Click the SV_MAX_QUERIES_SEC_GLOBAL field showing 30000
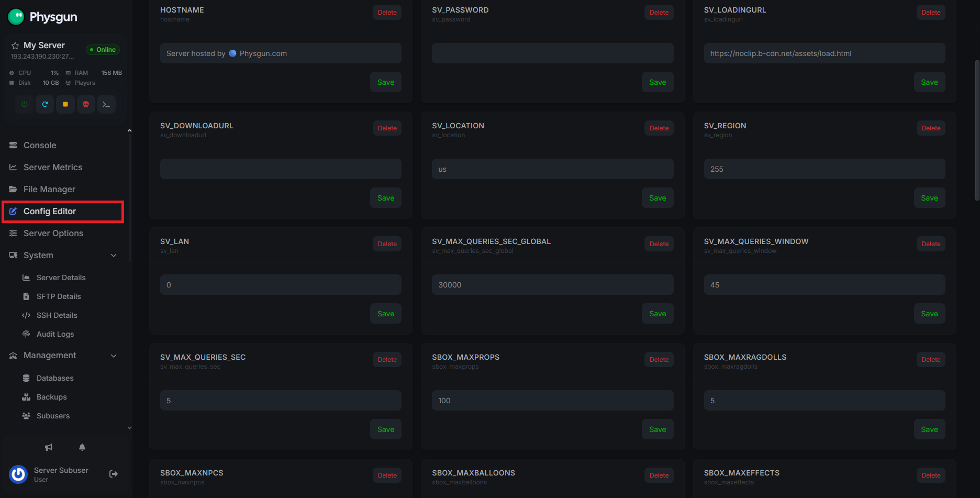Screen dimensions: 980x498 [553, 285]
